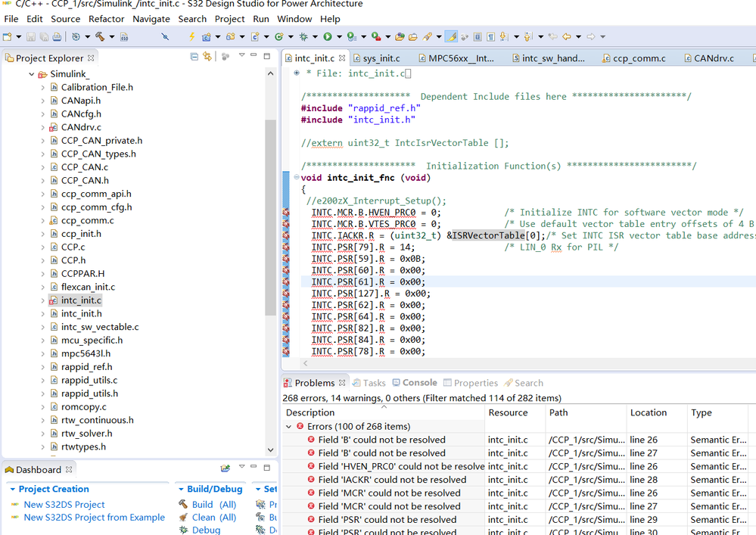Toggle Show Whitespace Characters pilcrow button
This screenshot has height=535, width=756.
(x=490, y=36)
